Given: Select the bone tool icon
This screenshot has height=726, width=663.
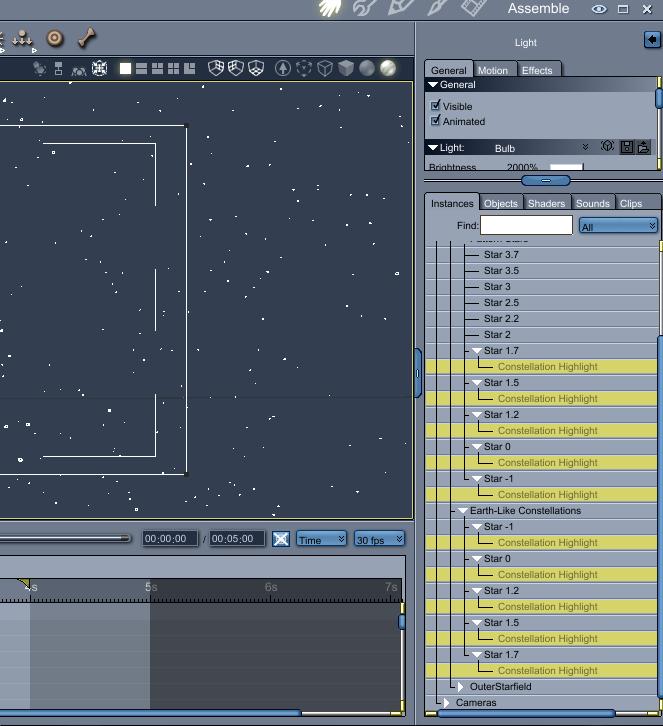Looking at the screenshot, I should click(x=87, y=38).
